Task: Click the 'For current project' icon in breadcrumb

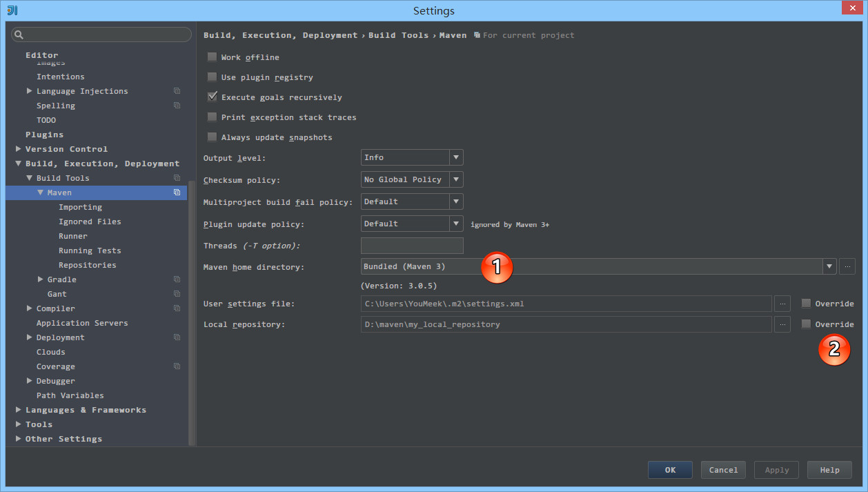Action: click(476, 35)
